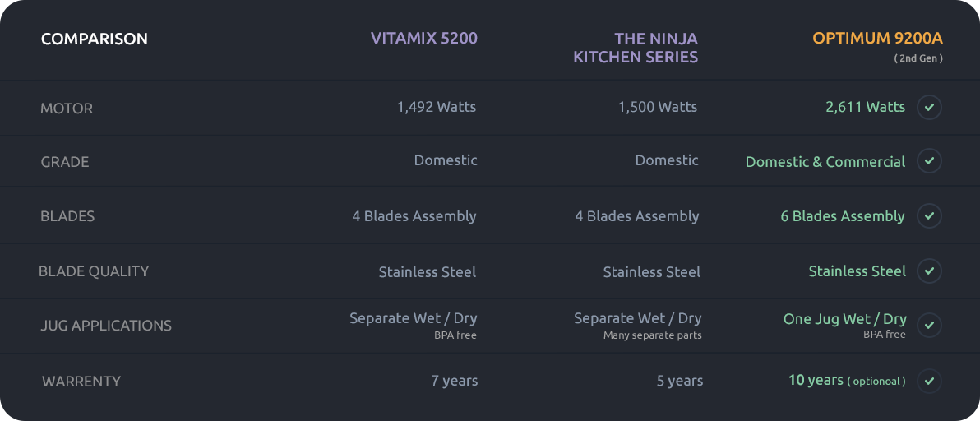Click the BLADE QUALITY row label

coord(94,271)
